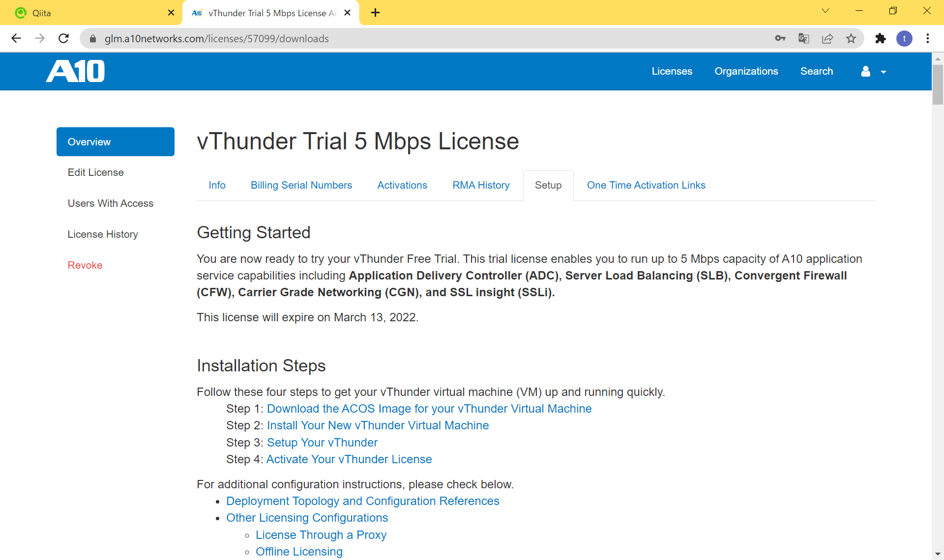The height and width of the screenshot is (560, 944).
Task: Expand the user account dropdown
Action: point(873,72)
